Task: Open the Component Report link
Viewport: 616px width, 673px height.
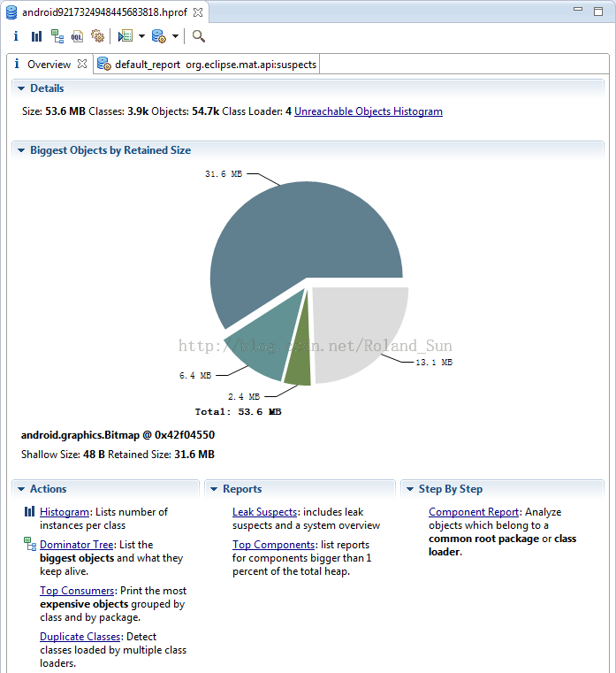Action: tap(474, 512)
